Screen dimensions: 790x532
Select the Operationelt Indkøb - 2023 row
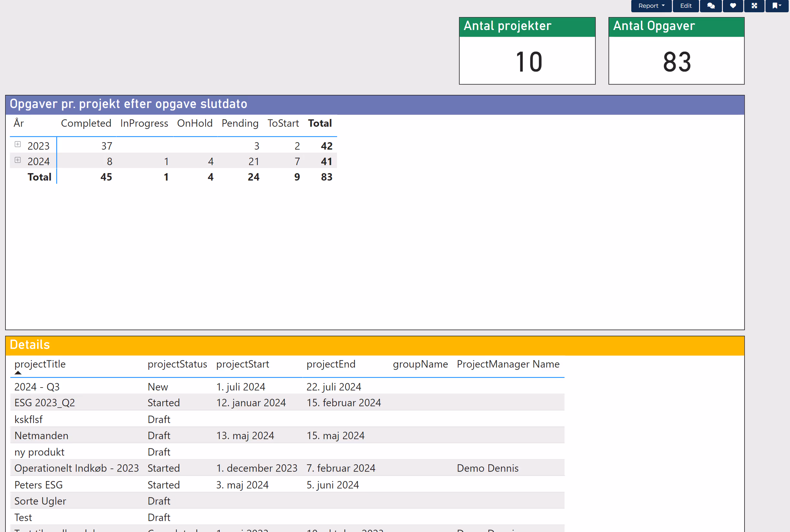coord(76,468)
